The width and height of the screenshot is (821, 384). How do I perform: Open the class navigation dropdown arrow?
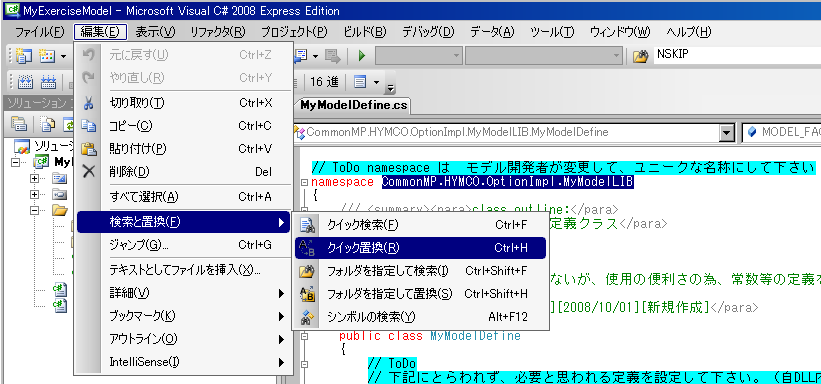(726, 133)
